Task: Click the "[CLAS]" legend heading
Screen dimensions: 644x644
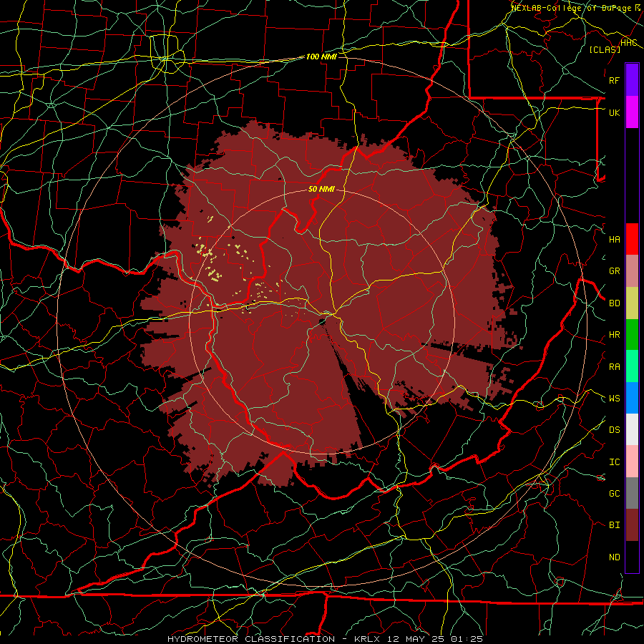Action: (605, 49)
